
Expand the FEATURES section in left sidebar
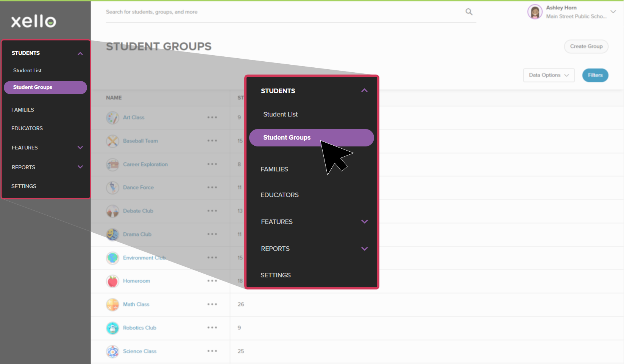click(x=80, y=148)
